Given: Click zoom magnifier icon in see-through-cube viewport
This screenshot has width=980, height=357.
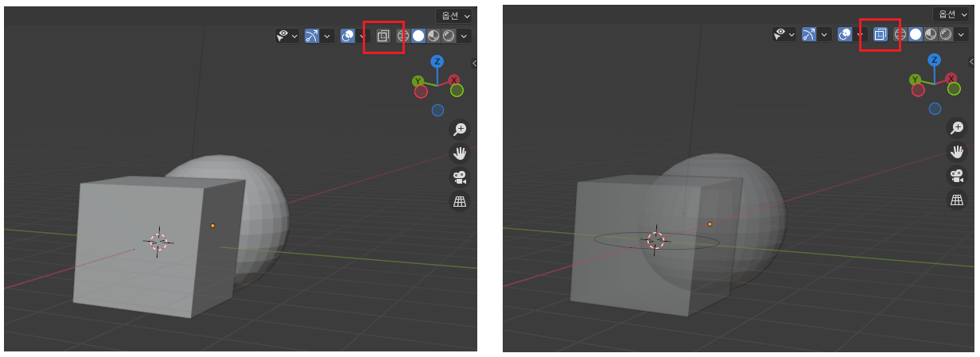Looking at the screenshot, I should pos(957,128).
